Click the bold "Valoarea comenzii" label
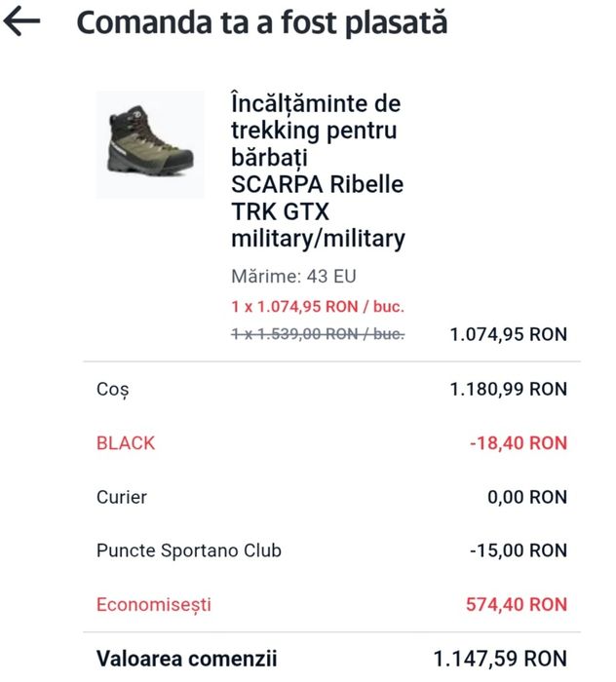Viewport: 616px width, 682px height. 187,659
